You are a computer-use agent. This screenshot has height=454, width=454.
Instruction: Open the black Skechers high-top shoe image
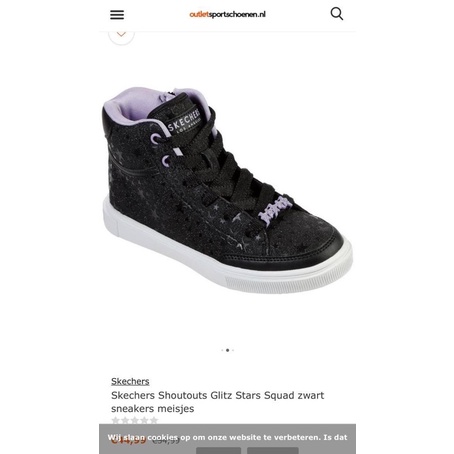tap(227, 191)
